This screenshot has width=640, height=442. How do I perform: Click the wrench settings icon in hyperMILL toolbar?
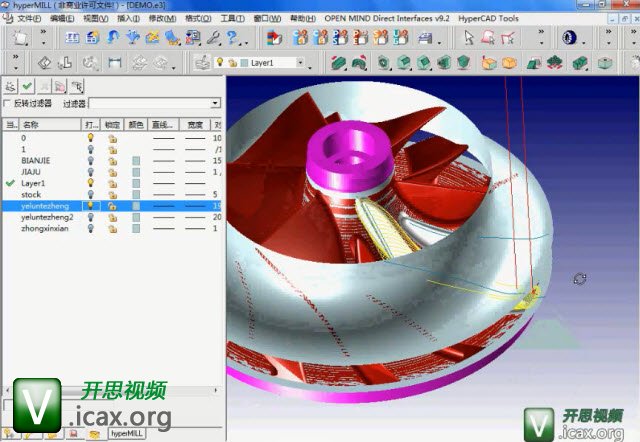(x=213, y=38)
